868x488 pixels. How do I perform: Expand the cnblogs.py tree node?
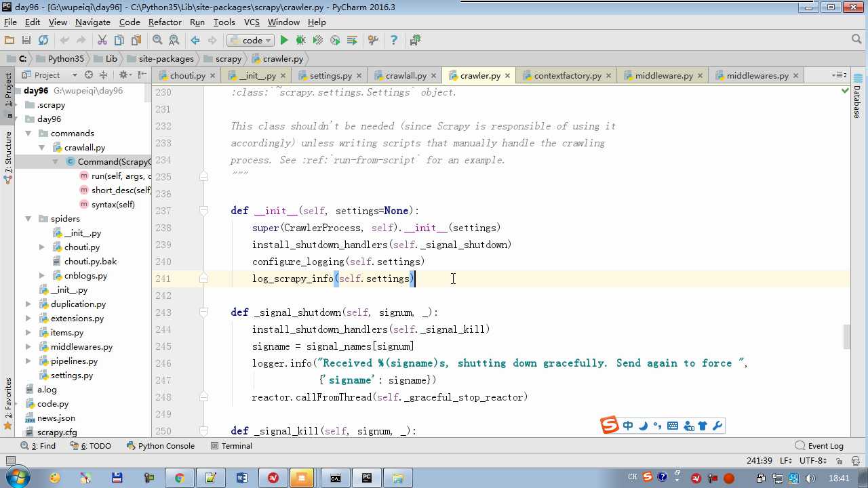tap(42, 276)
